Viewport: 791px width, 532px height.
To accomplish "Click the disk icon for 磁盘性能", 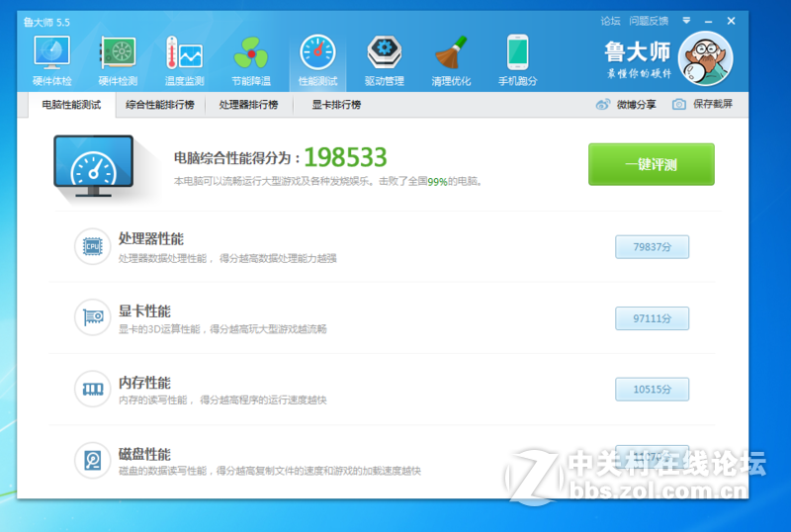I will (92, 460).
